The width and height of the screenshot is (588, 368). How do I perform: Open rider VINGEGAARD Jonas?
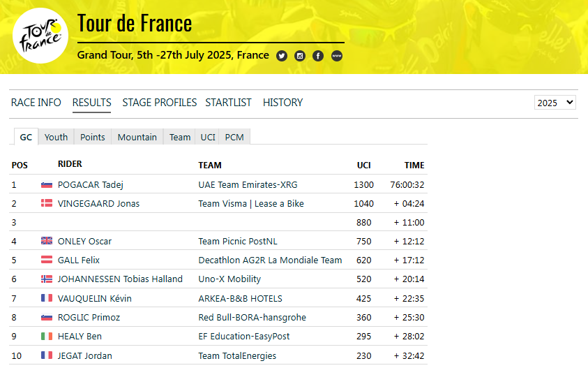click(98, 203)
